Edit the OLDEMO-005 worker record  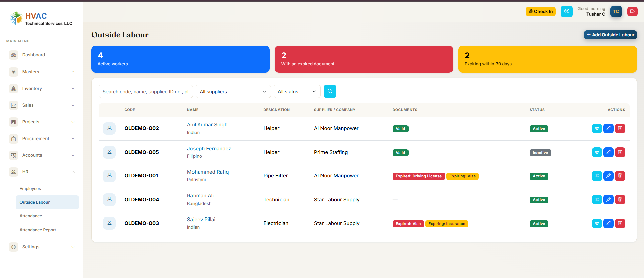(608, 152)
